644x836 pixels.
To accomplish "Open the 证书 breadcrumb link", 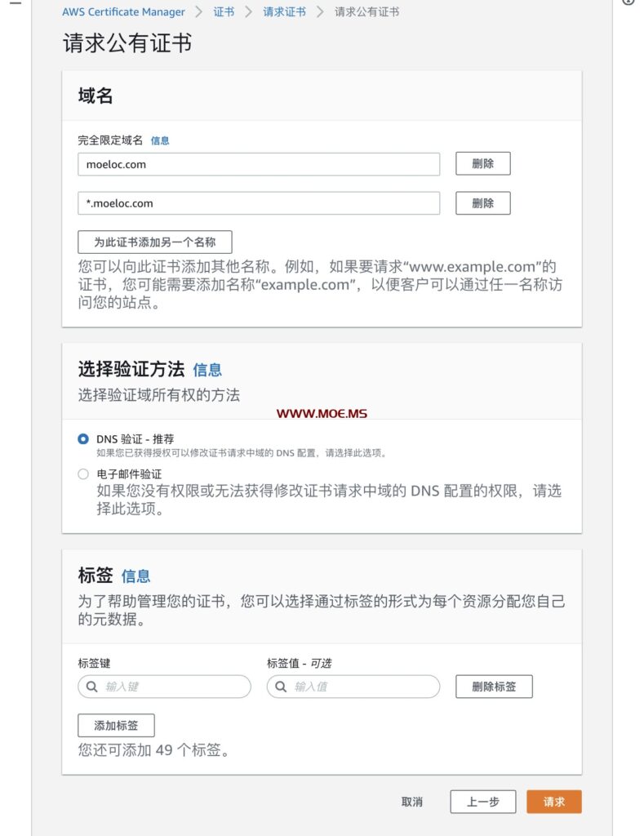I will [x=224, y=12].
